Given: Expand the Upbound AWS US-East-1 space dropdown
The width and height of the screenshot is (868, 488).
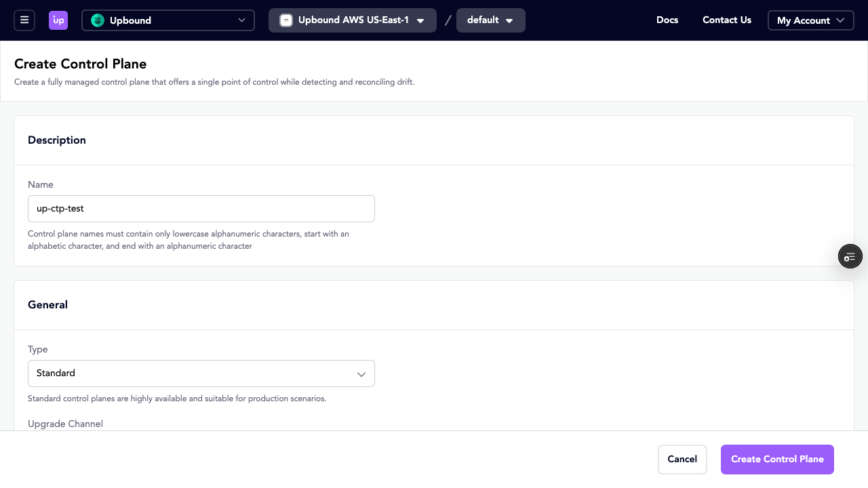Looking at the screenshot, I should coord(353,20).
